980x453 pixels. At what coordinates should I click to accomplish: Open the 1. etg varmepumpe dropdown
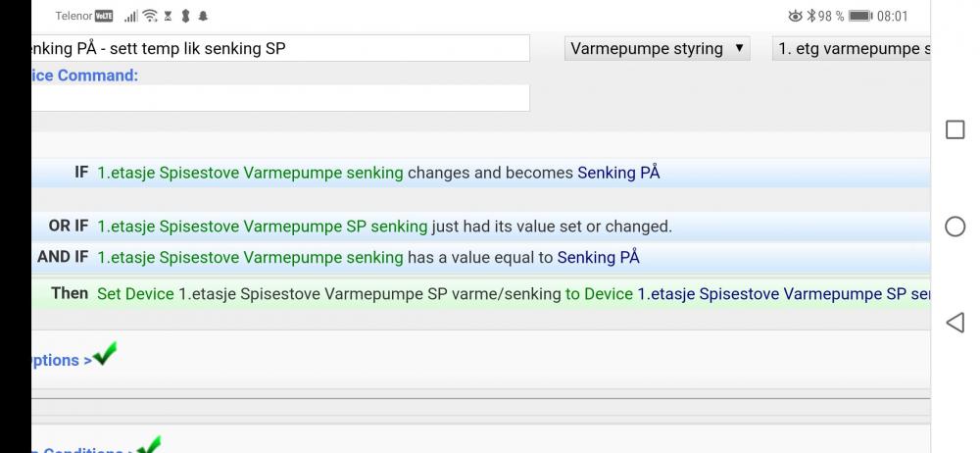point(850,48)
